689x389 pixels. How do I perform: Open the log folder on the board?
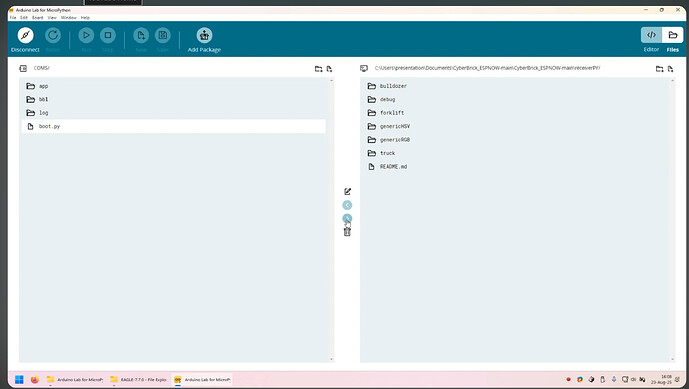click(x=174, y=113)
